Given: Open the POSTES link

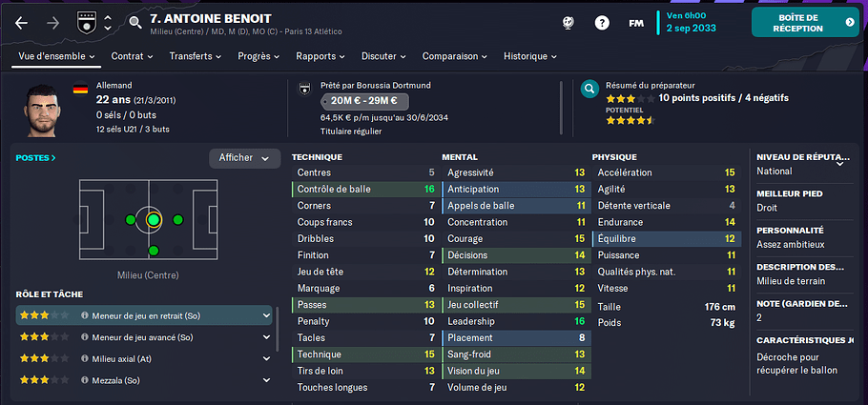Looking at the screenshot, I should (x=36, y=158).
